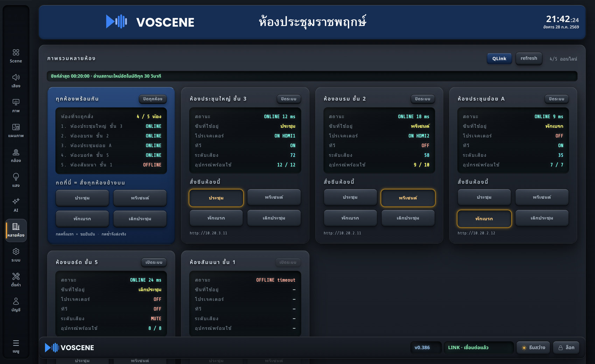The image size is (595, 364).
Task: Open ตั้งค่า (settings) tools icon
Action: tap(16, 280)
